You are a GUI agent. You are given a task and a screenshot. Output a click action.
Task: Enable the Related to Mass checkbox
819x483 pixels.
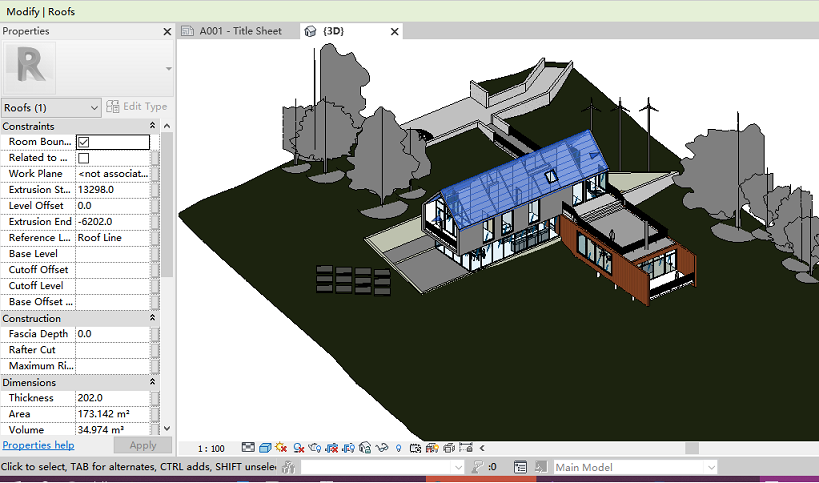(84, 158)
